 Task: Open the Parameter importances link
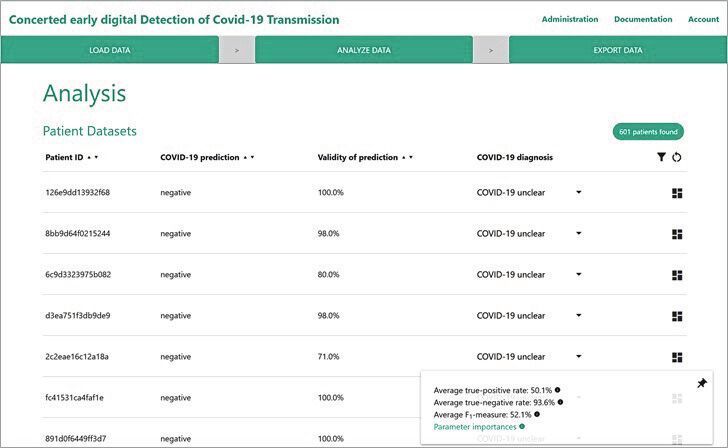click(x=475, y=427)
